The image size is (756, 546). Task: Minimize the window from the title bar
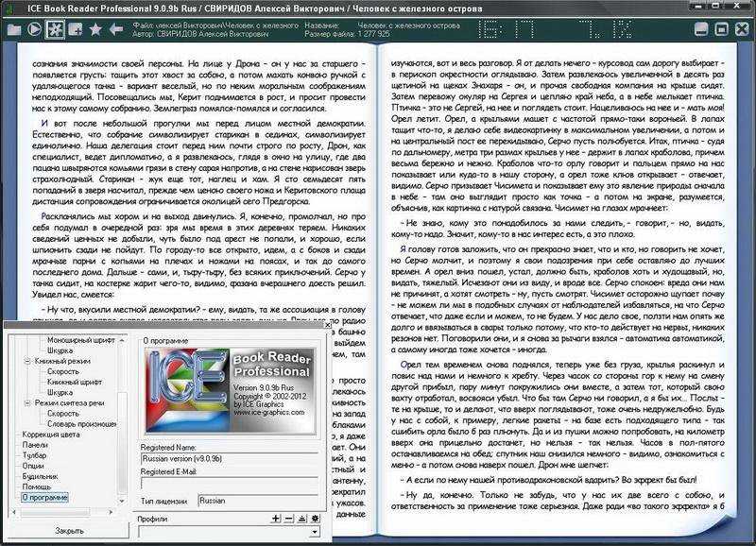(x=697, y=7)
